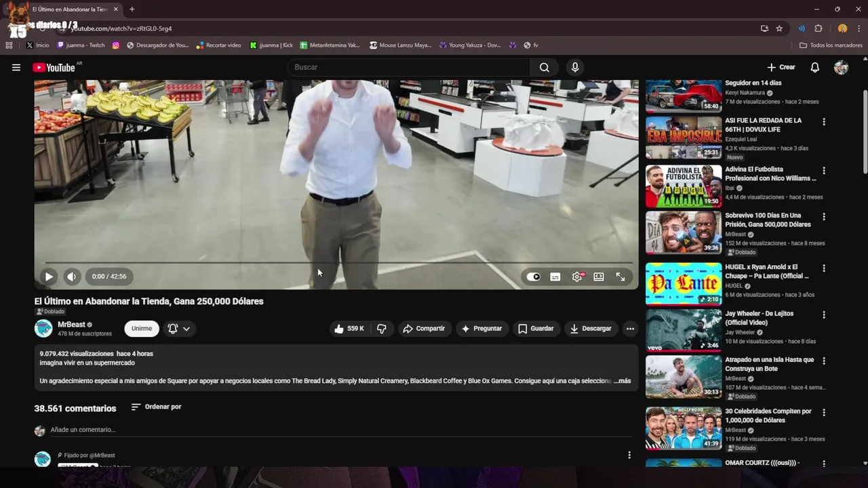Viewport: 868px width, 488px height.
Task: Open more actions ellipsis below video
Action: [x=630, y=329]
